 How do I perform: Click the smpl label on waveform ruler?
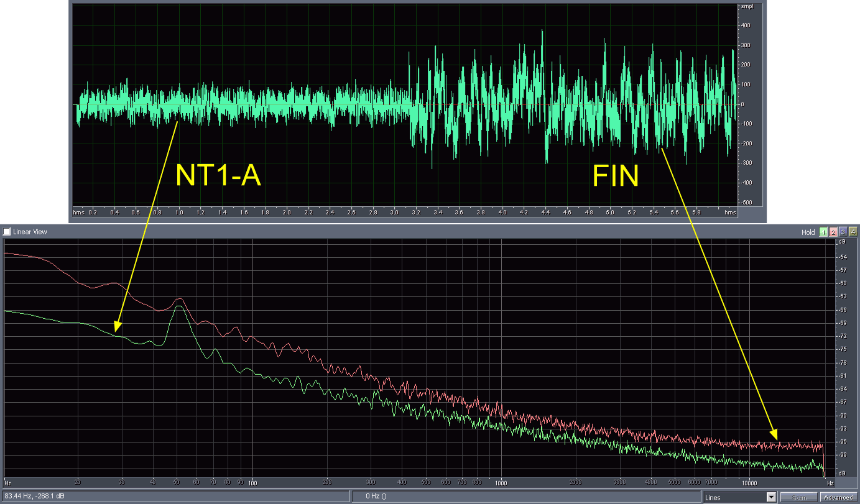click(747, 6)
